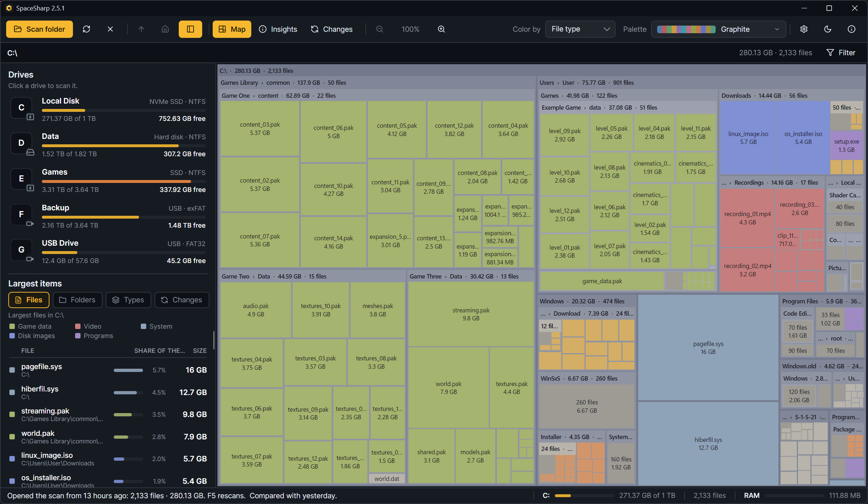Image resolution: width=868 pixels, height=504 pixels.
Task: Select the pagefile.sys block in treemap
Action: [x=708, y=348]
